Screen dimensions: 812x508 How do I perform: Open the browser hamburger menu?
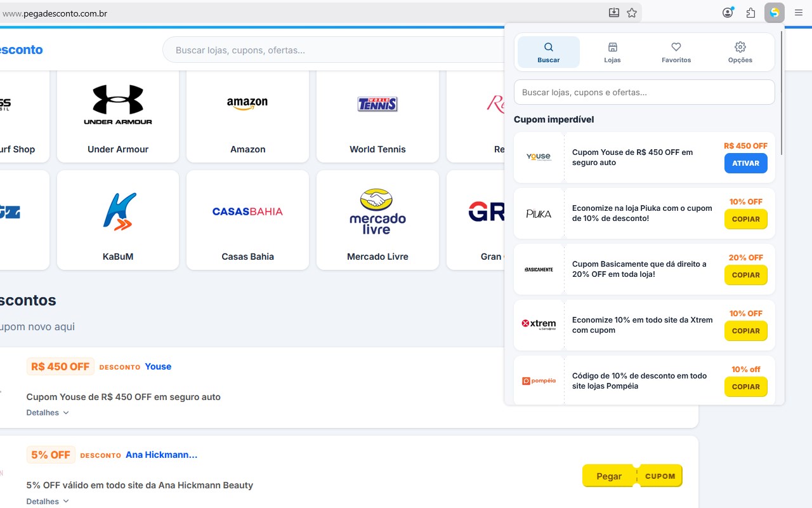tap(799, 13)
